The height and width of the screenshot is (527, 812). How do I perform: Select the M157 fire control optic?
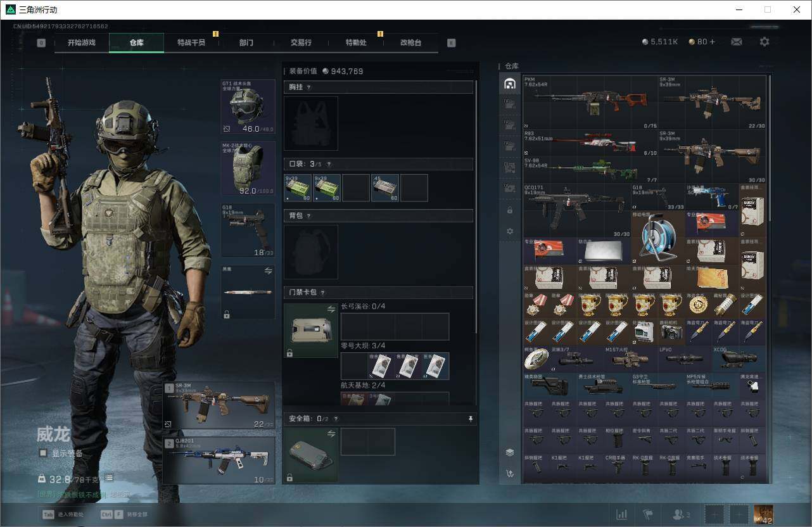[x=631, y=359]
